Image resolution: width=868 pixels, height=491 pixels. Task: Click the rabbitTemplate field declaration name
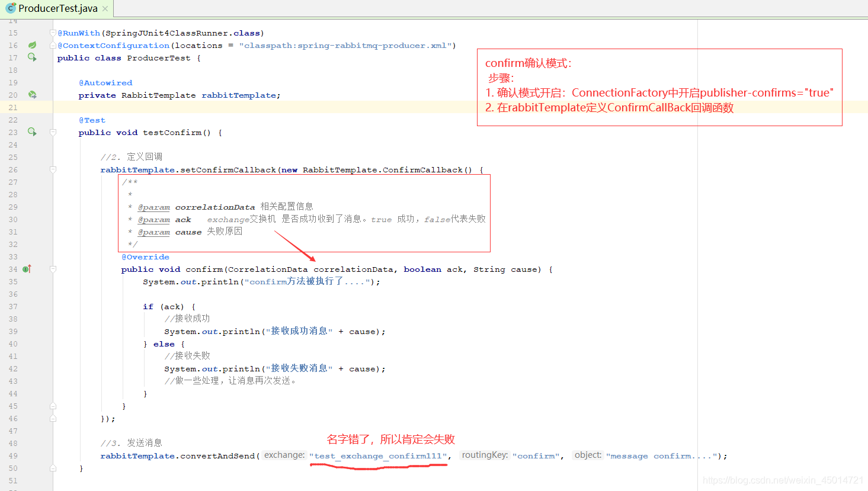pos(239,95)
